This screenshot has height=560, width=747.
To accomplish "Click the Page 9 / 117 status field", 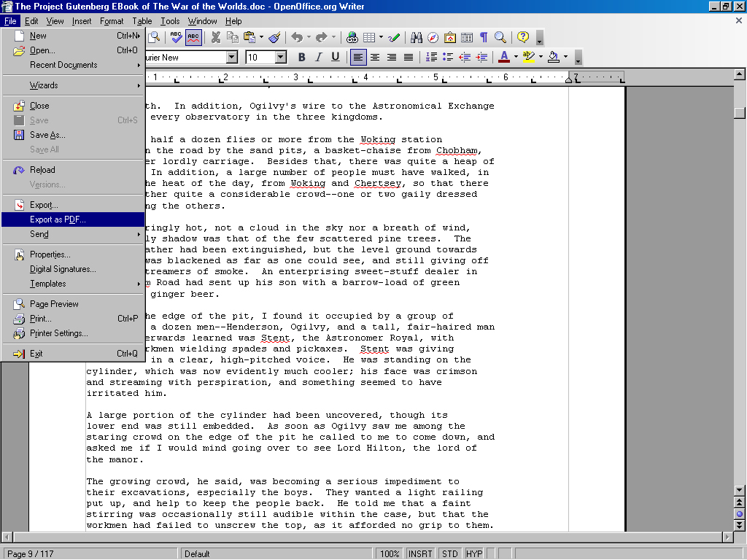I will pyautogui.click(x=31, y=553).
